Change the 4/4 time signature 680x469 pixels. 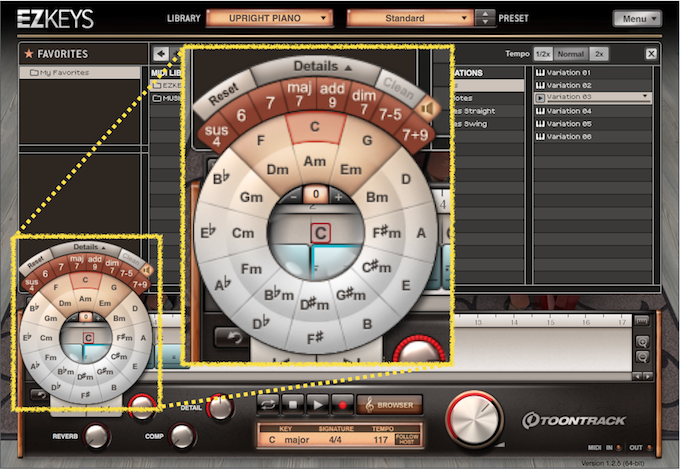pos(335,440)
